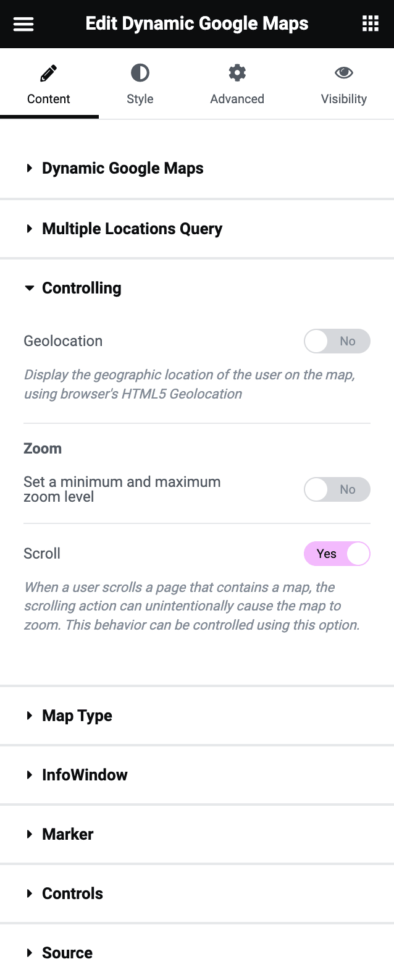
Task: Select the Visibility tab eye icon
Action: (x=344, y=72)
